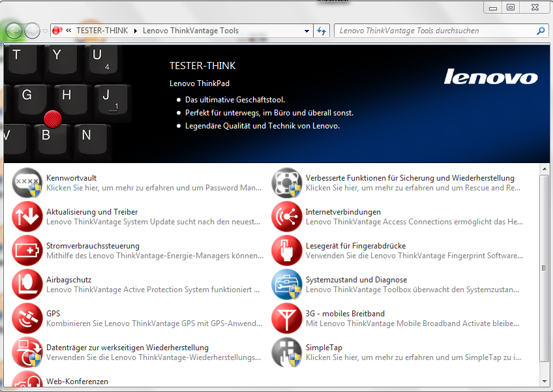Click Kennwortvault description about Password Manager
This screenshot has height=392, width=553.
pyautogui.click(x=154, y=188)
